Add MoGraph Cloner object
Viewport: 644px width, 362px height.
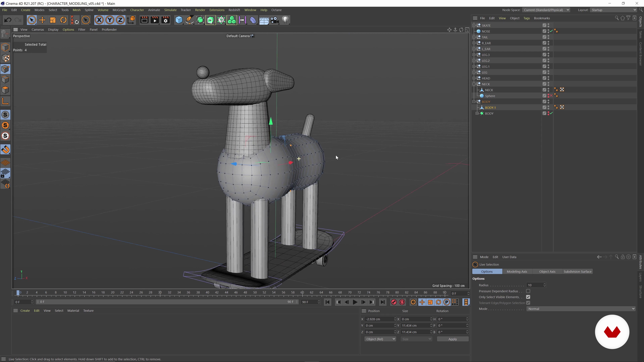point(232,20)
